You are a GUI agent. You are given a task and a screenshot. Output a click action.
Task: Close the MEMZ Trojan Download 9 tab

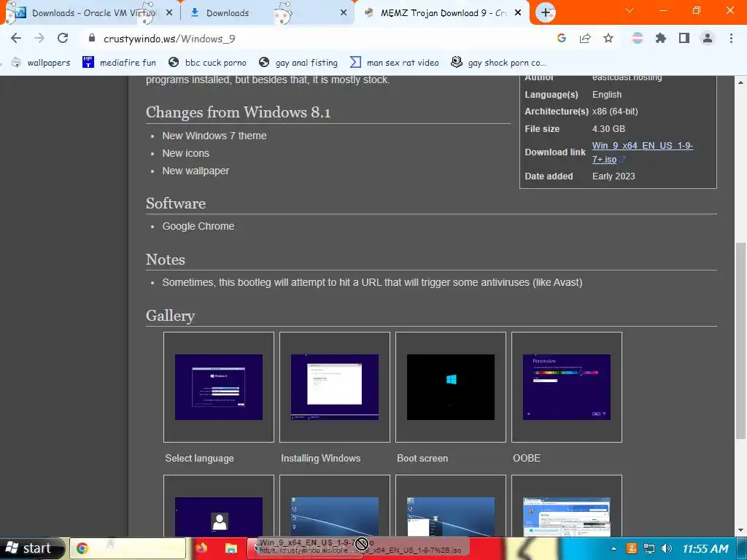[x=519, y=13]
